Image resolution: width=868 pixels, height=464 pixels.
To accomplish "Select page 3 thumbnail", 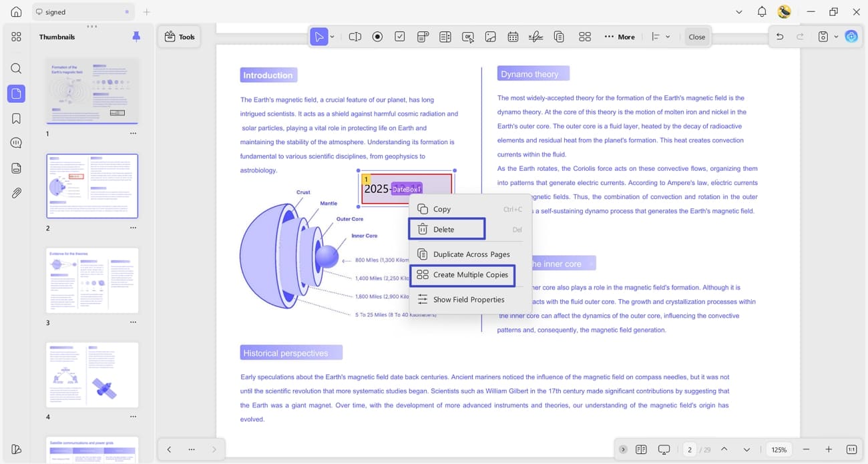I will (92, 280).
